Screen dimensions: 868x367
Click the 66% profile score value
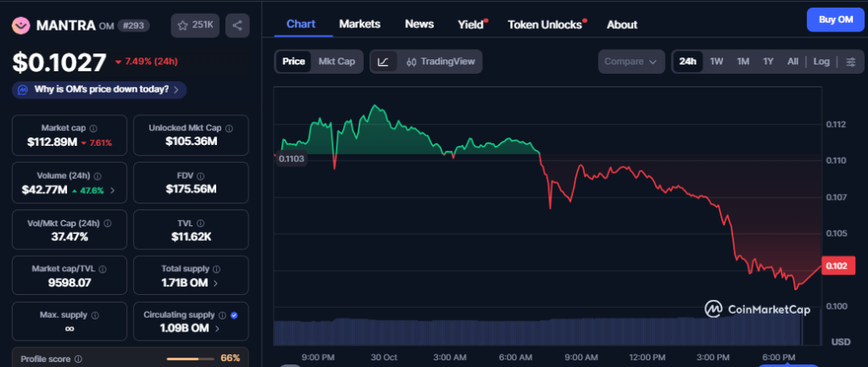coord(231,359)
